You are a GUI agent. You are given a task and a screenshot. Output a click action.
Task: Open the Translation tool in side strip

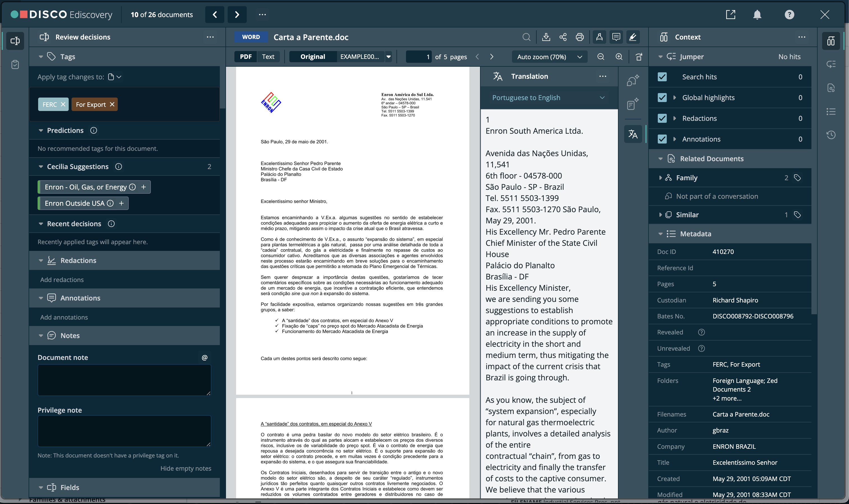(x=633, y=134)
